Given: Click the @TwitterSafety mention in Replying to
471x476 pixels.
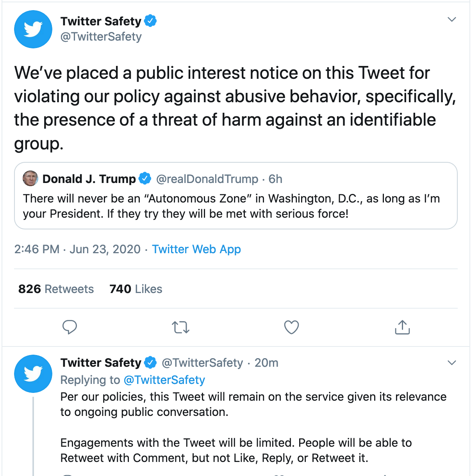Looking at the screenshot, I should 164,380.
